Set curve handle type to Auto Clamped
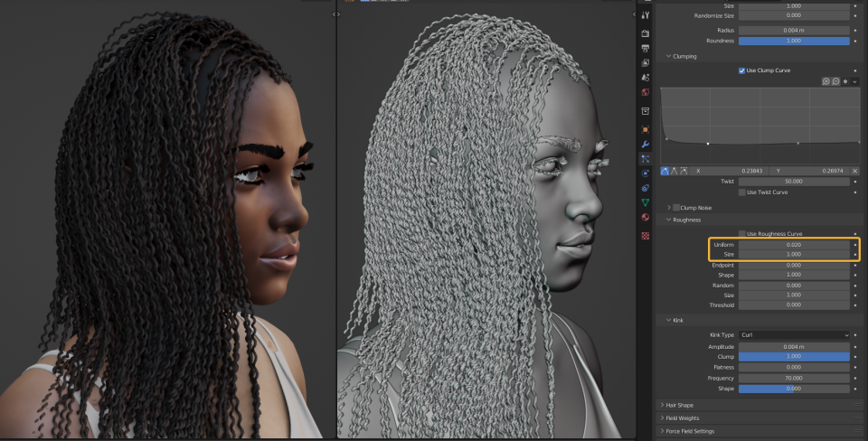Image resolution: width=868 pixels, height=441 pixels. click(x=684, y=171)
